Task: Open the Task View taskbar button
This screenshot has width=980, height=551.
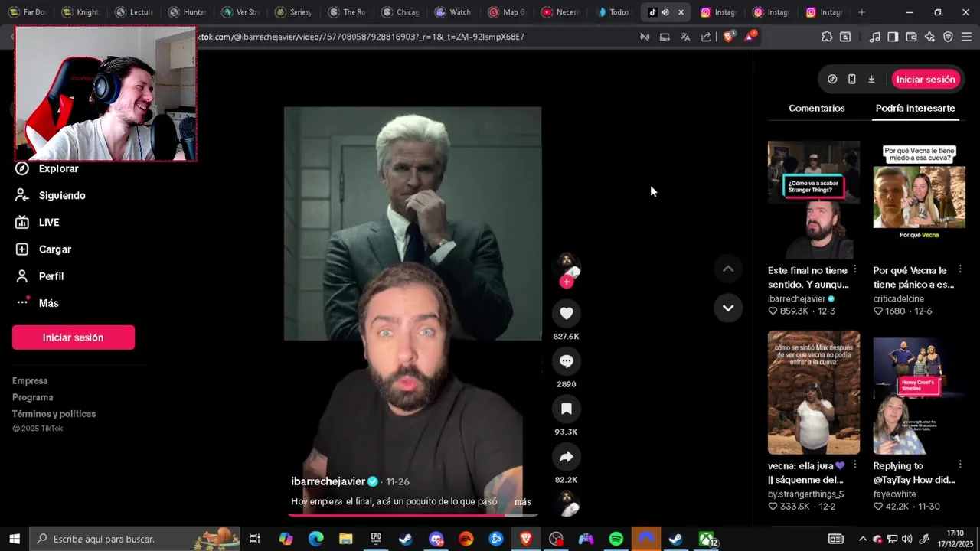Action: tap(255, 539)
